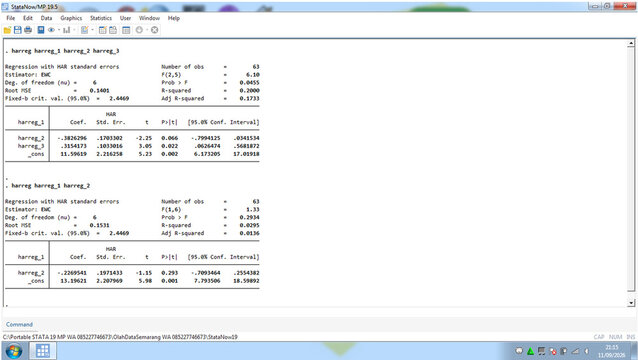
Task: Open the Window menu
Action: click(x=149, y=18)
